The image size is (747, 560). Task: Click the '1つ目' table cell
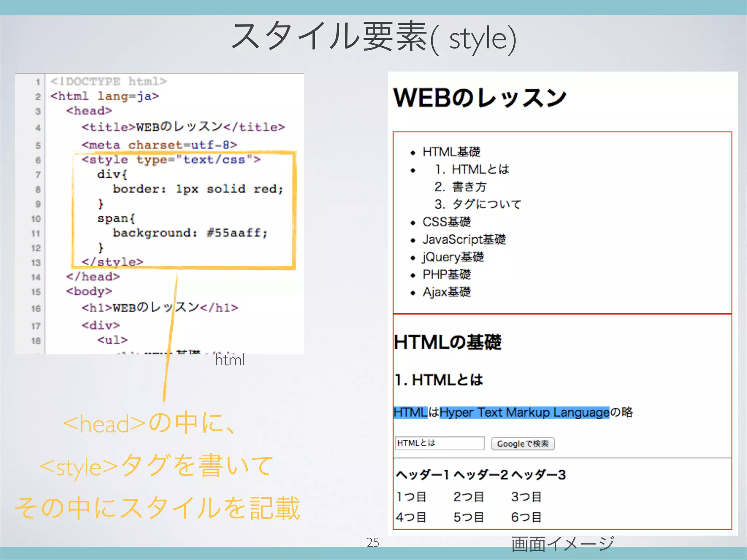[x=411, y=497]
